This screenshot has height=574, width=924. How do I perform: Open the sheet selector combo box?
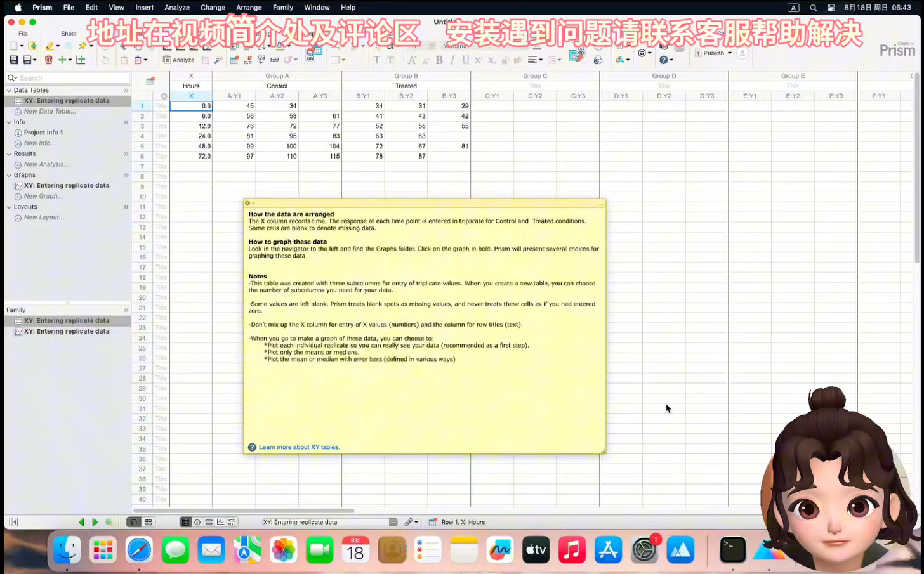[330, 522]
